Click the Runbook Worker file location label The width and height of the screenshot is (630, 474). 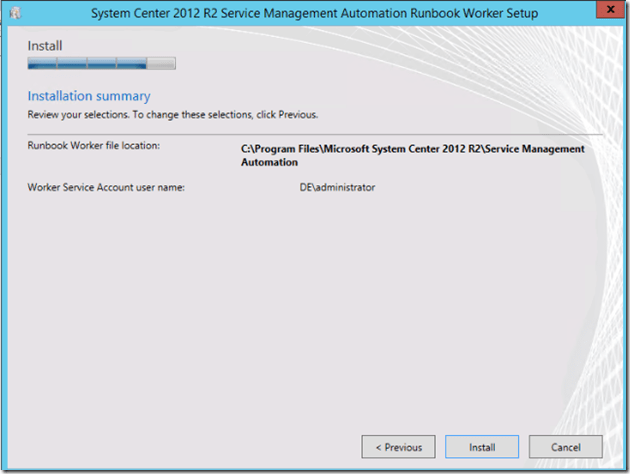pyautogui.click(x=93, y=147)
